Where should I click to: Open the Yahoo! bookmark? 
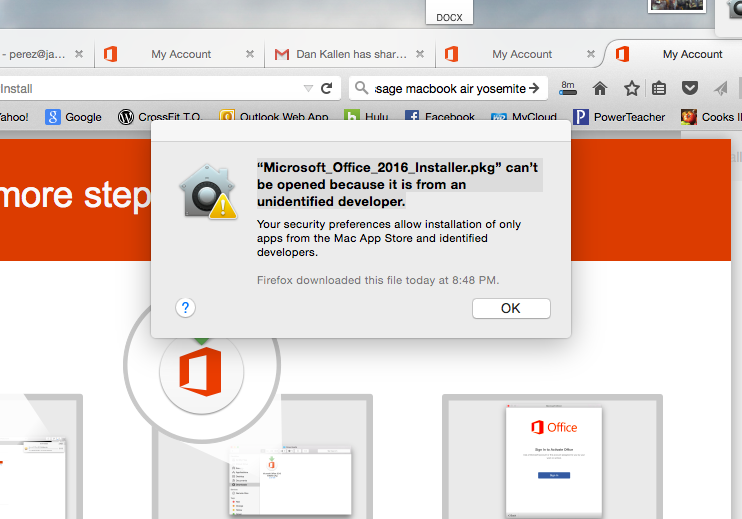point(14,117)
